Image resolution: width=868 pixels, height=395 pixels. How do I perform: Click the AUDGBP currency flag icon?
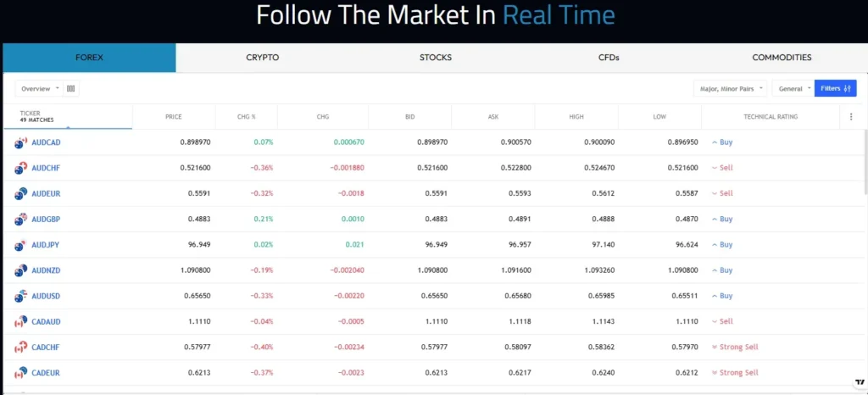coord(21,220)
